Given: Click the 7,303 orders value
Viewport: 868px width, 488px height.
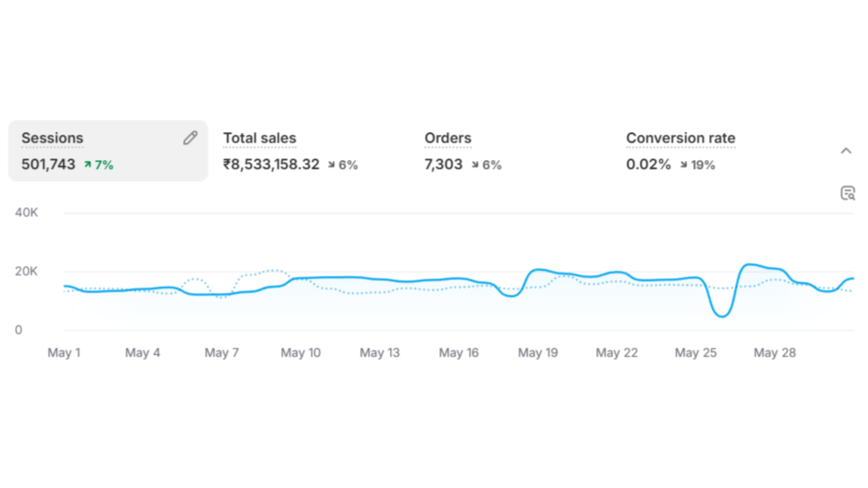Looking at the screenshot, I should (x=443, y=164).
